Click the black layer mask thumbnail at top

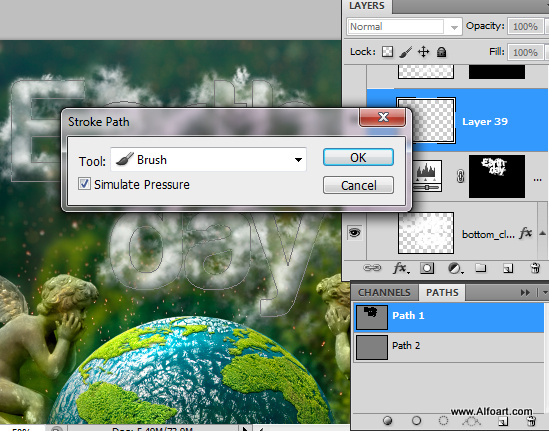tap(496, 72)
